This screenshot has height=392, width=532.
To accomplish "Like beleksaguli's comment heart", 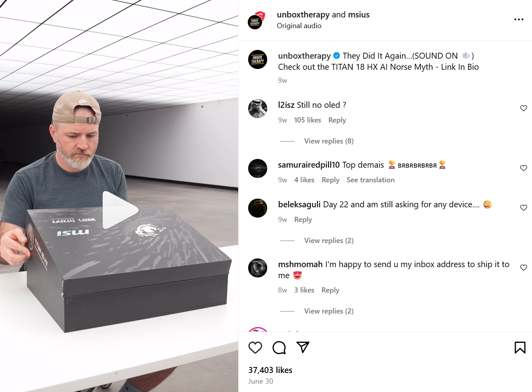I will pyautogui.click(x=524, y=208).
